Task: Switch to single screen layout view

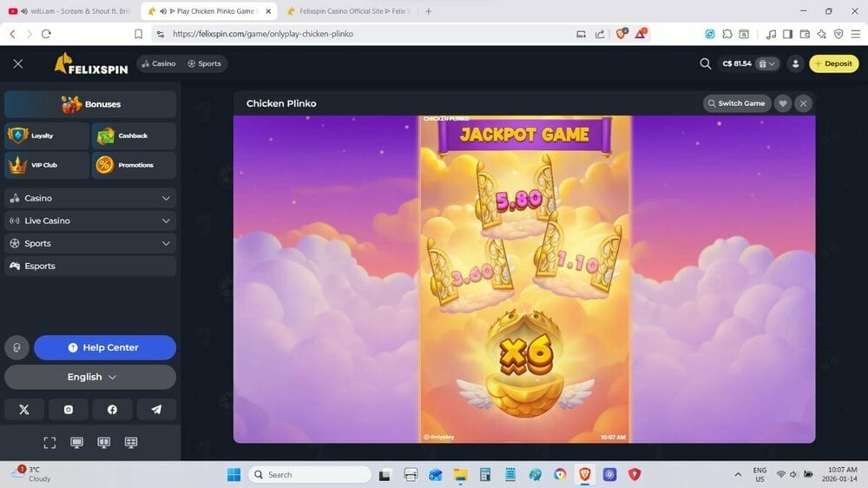Action: point(76,443)
